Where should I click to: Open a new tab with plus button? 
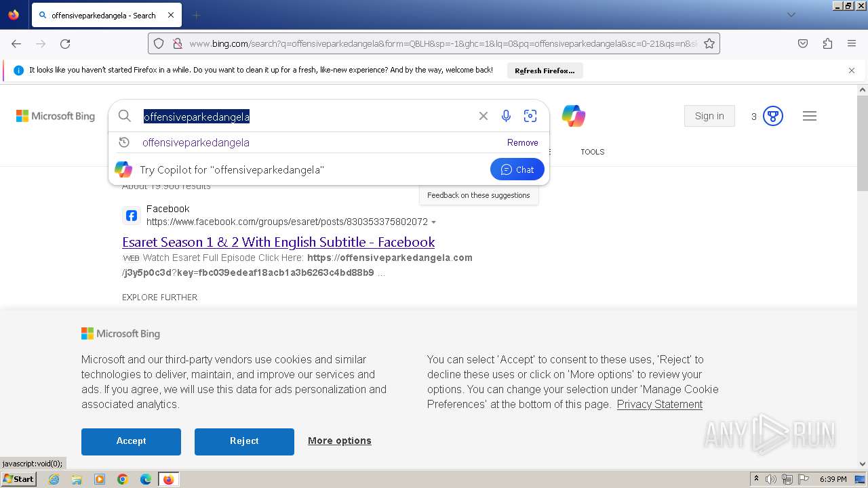pyautogui.click(x=196, y=15)
